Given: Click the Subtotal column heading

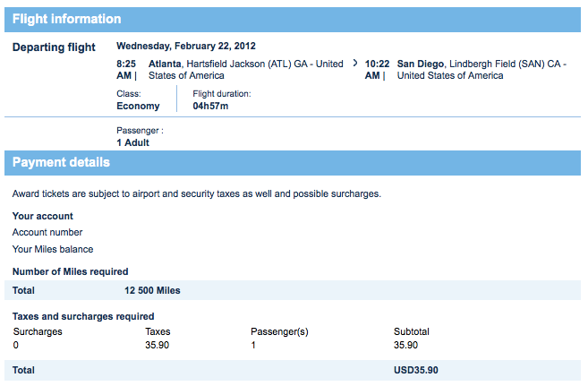Looking at the screenshot, I should 412,331.
